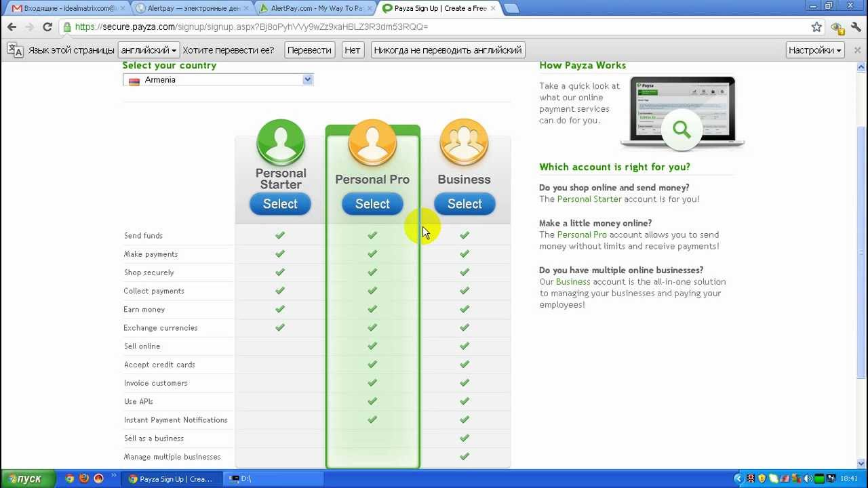This screenshot has height=488, width=868.
Task: Open the Select your country dropdown
Action: pos(218,80)
